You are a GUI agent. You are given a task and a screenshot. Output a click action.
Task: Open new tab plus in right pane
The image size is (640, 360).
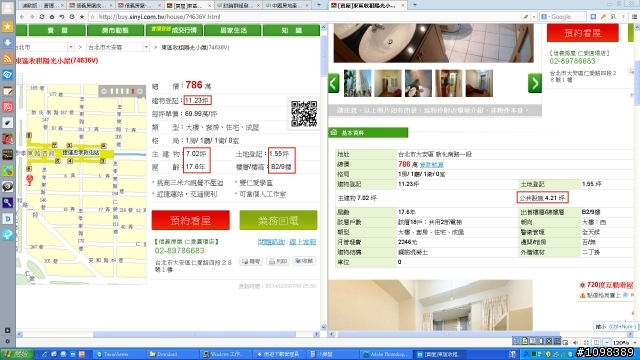[415, 5]
